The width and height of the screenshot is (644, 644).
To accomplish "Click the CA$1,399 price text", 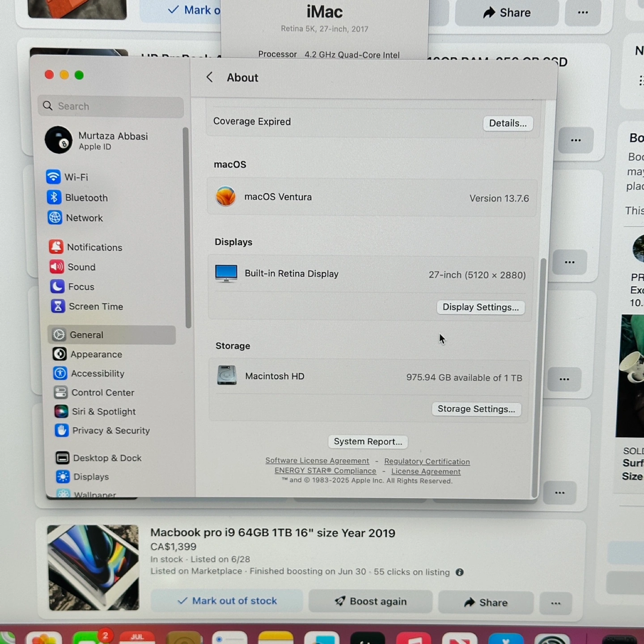I will point(174,547).
